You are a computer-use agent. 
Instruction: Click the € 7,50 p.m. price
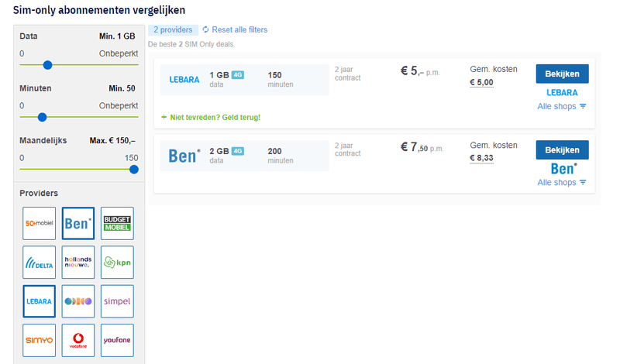[422, 148]
